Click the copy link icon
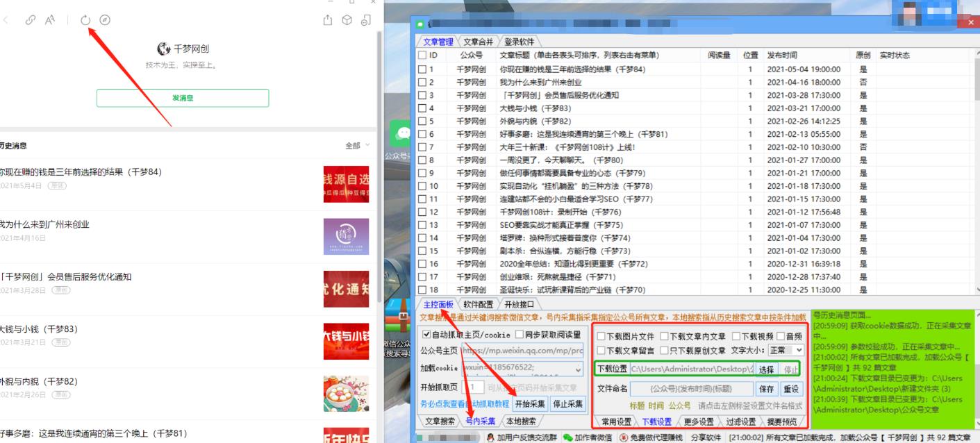Viewport: 980px width, 443px height. pos(30,20)
